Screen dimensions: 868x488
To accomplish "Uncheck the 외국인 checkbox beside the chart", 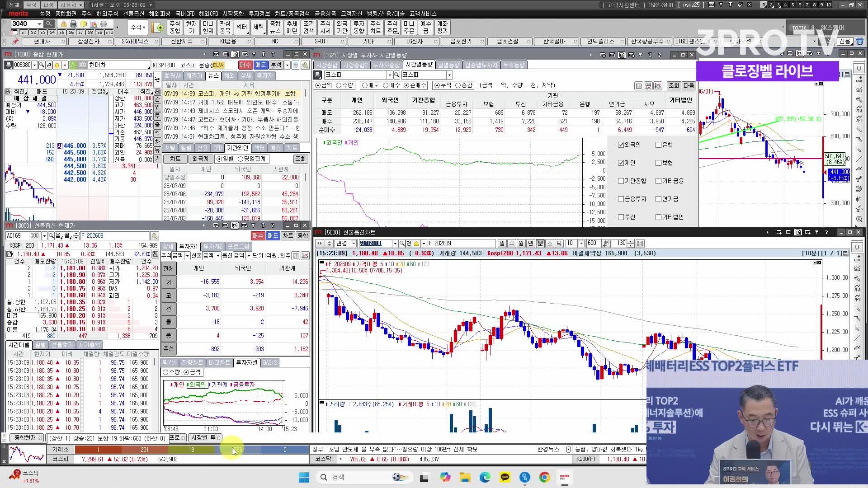I will point(621,145).
